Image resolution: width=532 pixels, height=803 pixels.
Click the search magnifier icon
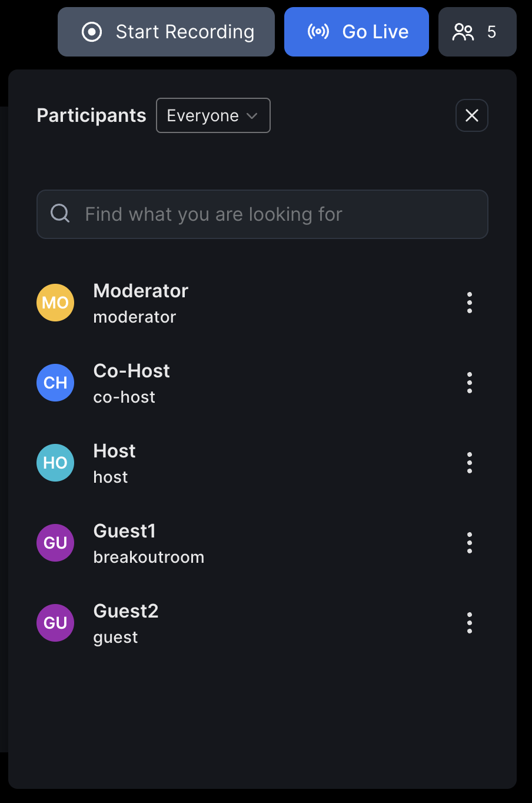point(60,213)
